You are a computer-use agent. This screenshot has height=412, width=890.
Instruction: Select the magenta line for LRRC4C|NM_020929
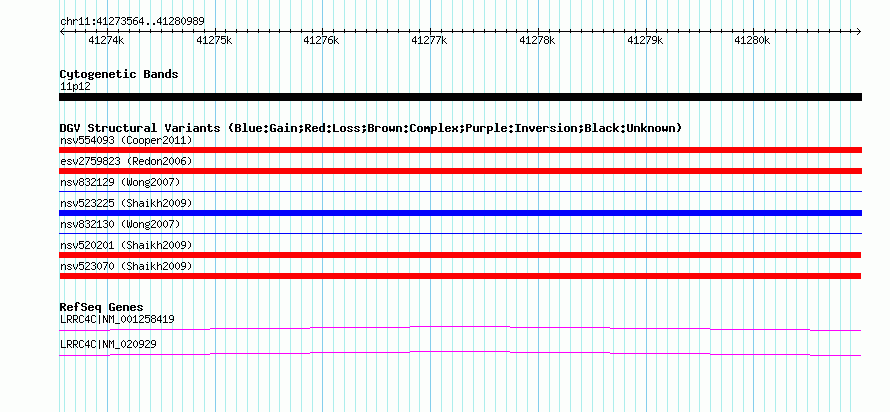460,353
